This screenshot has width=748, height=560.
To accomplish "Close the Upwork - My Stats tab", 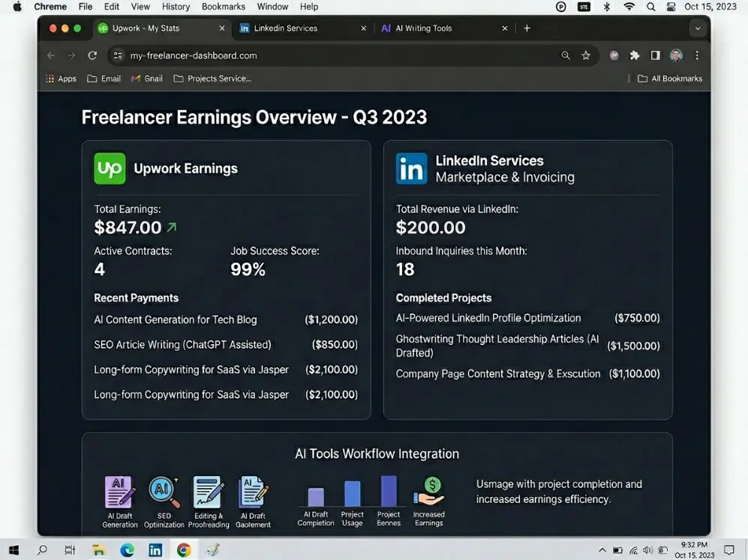I will coord(222,28).
